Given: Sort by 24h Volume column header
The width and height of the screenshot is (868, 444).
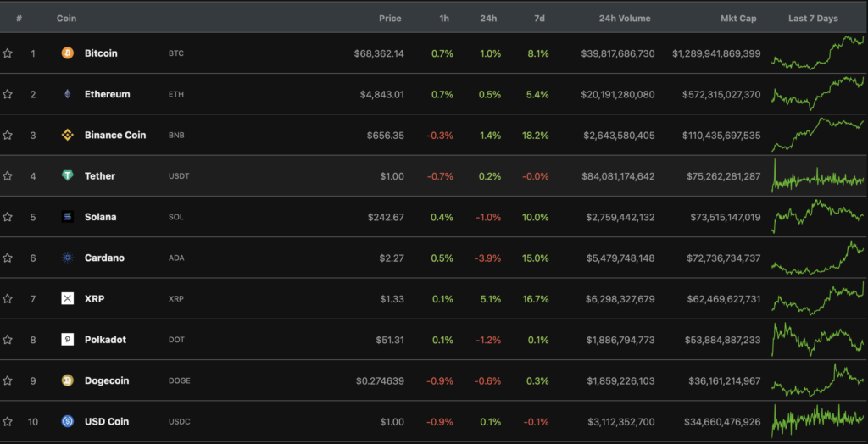Looking at the screenshot, I should (x=626, y=18).
